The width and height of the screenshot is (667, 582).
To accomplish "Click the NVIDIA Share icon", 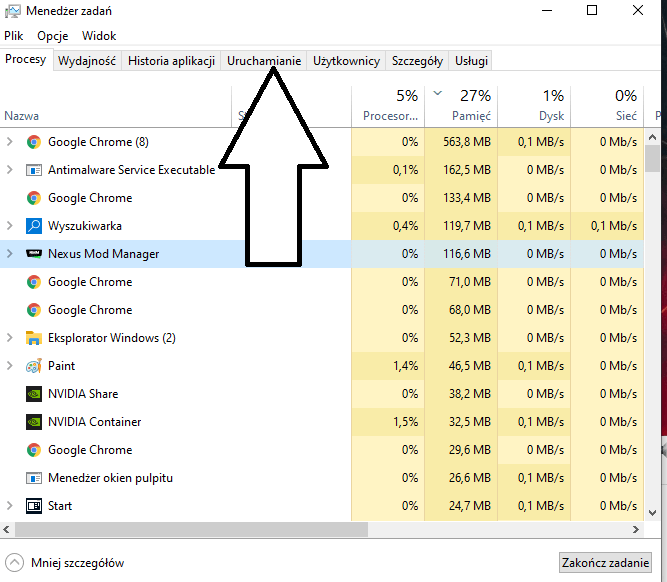I will coord(34,394).
